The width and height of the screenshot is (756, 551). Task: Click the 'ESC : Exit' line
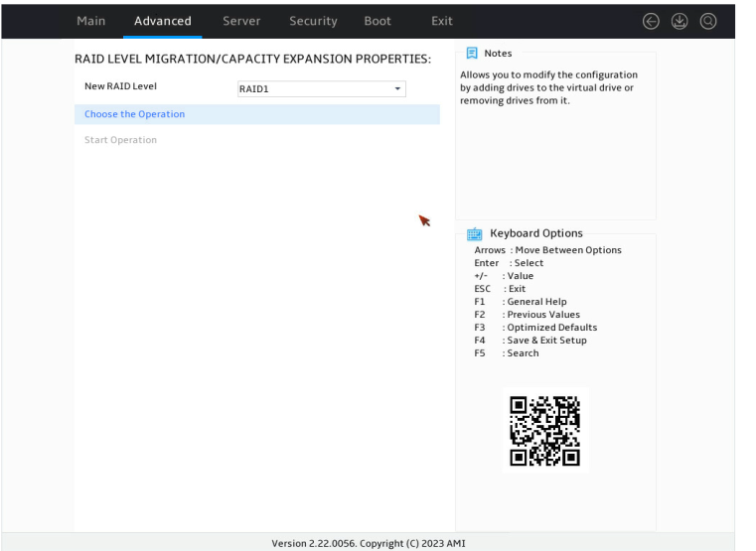pyautogui.click(x=500, y=289)
